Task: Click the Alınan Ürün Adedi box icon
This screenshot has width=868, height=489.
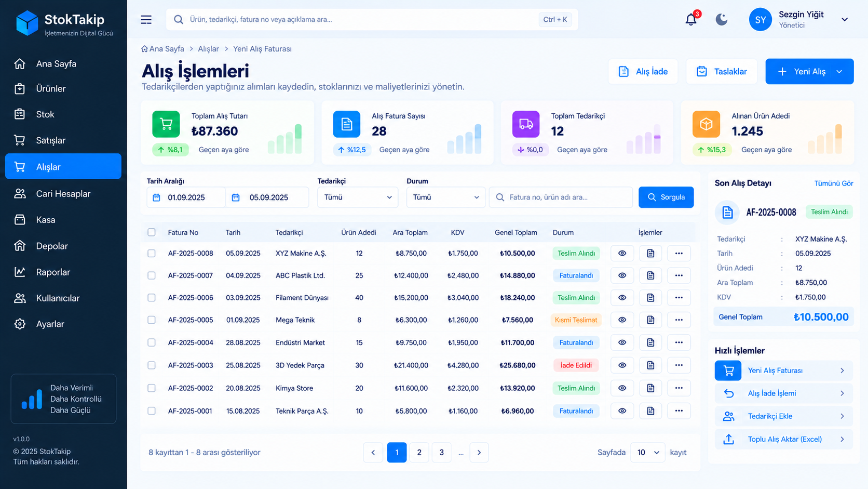Action: pos(706,124)
